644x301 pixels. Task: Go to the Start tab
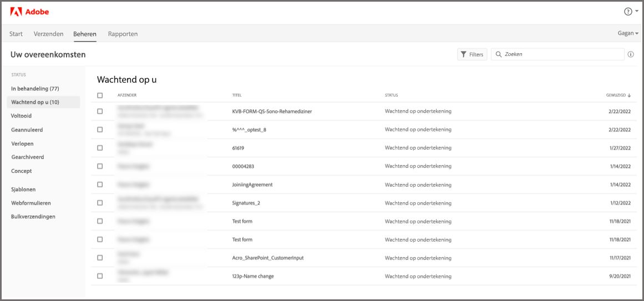click(16, 34)
